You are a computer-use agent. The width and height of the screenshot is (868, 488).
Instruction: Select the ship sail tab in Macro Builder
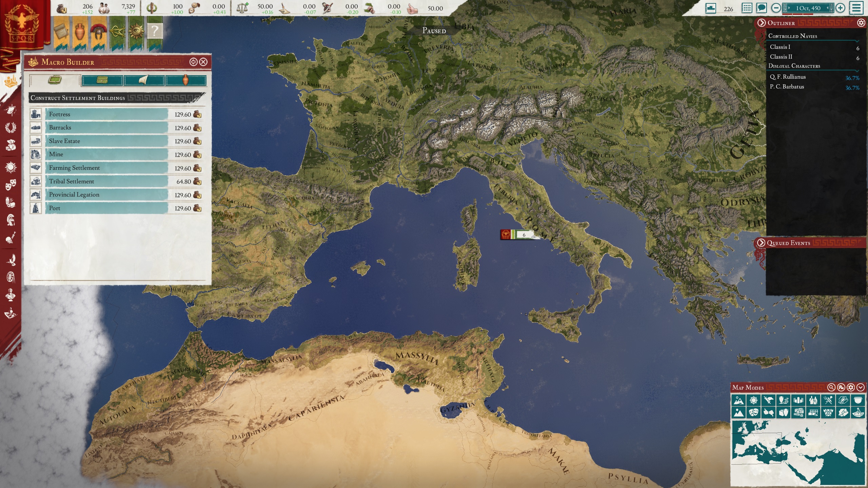pos(144,80)
